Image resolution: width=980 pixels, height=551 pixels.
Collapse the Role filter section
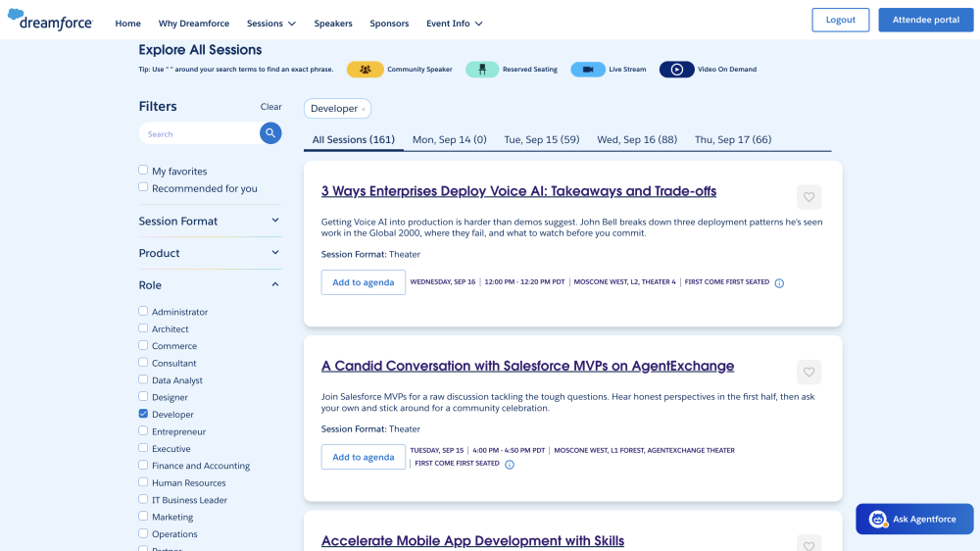point(210,284)
